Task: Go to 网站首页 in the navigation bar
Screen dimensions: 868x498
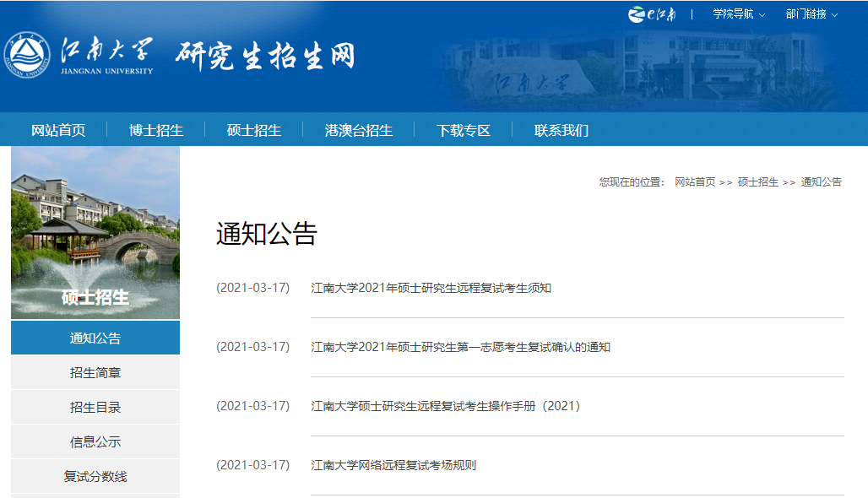Action: (58, 130)
